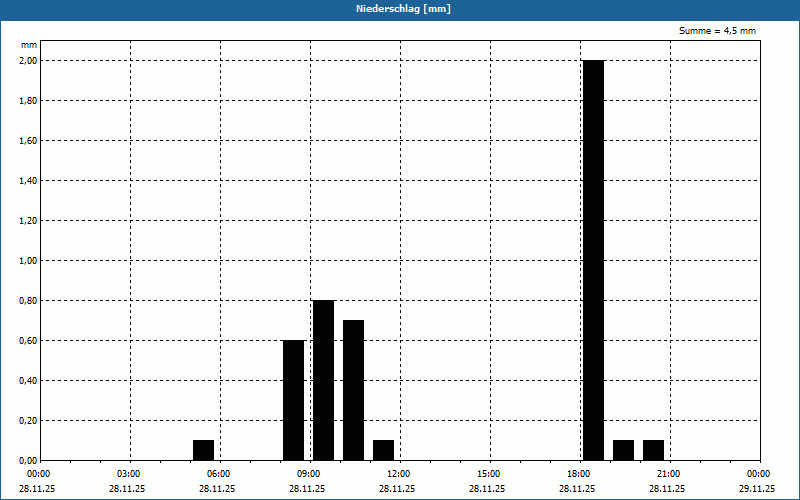Click the 18:00 time label
800x500 pixels.
click(579, 474)
